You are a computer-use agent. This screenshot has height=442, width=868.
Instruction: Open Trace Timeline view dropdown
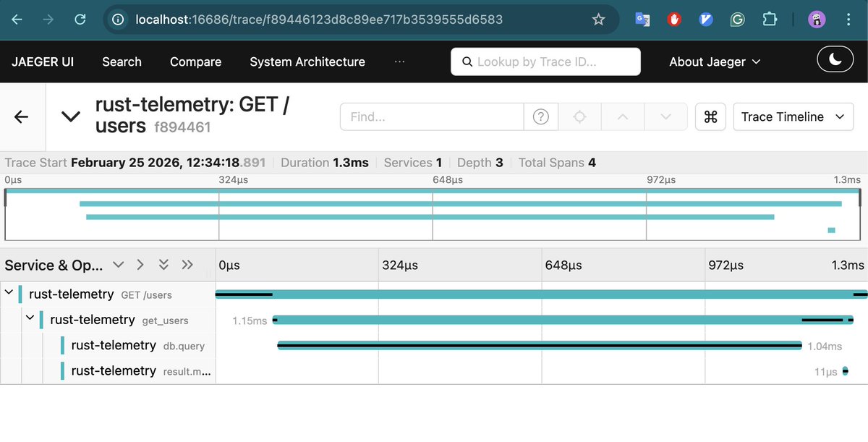[x=793, y=116]
